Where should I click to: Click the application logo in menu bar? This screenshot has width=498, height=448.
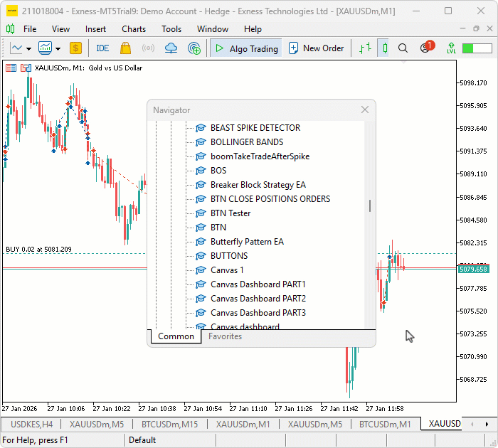[10, 29]
